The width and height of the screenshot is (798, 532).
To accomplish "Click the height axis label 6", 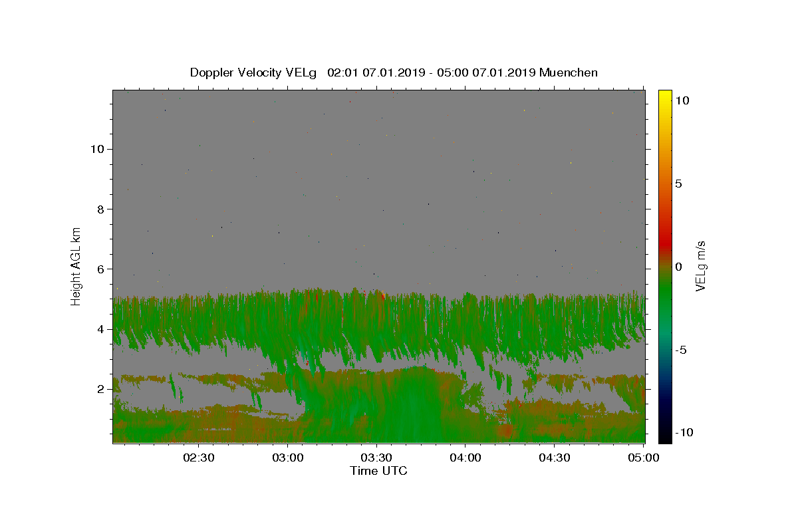I will tap(100, 269).
